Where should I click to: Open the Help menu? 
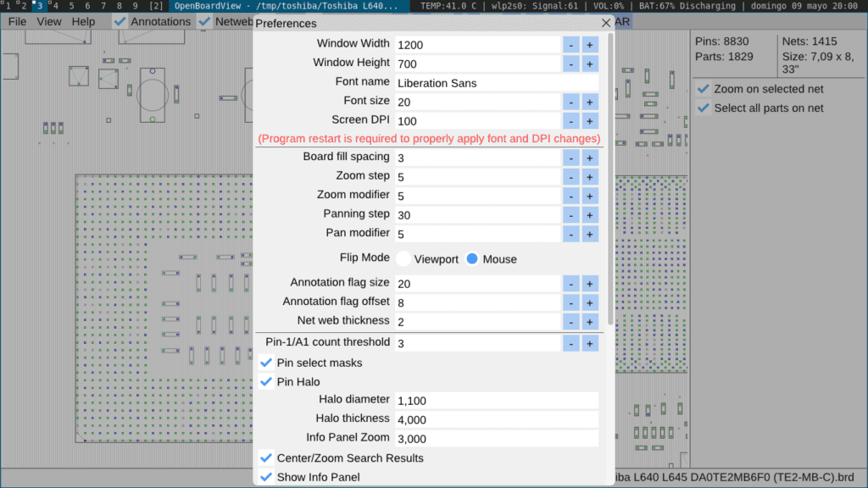click(84, 21)
